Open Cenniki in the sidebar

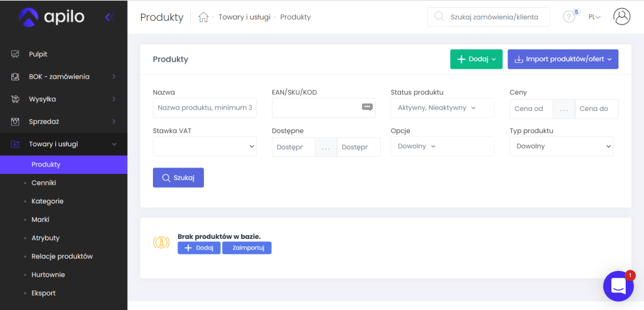44,183
